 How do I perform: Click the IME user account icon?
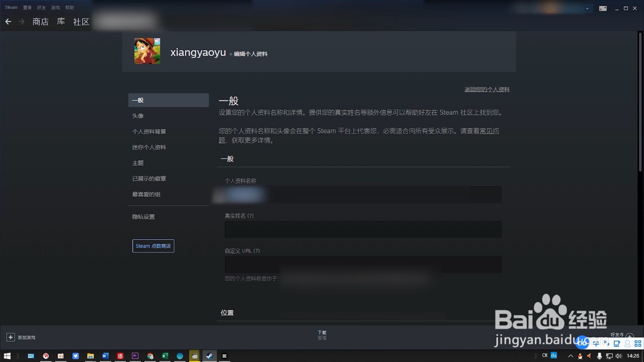click(x=627, y=343)
